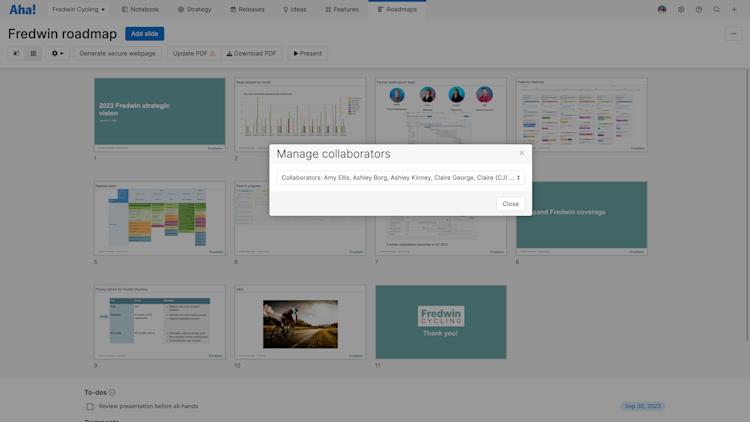750x422 pixels.
Task: Open the Notebook tab
Action: [x=140, y=9]
